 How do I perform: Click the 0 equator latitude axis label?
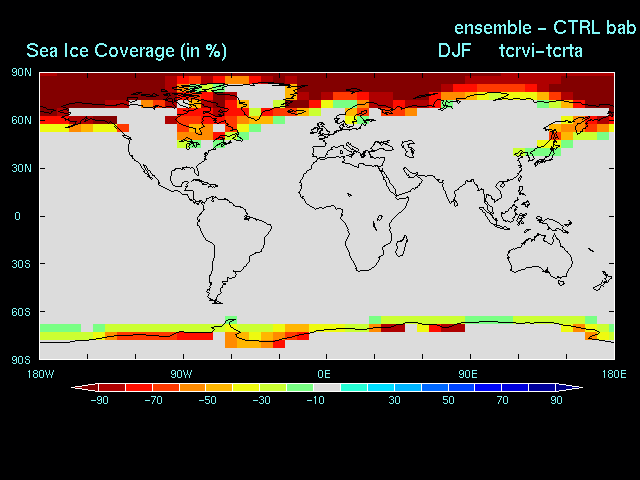click(17, 216)
